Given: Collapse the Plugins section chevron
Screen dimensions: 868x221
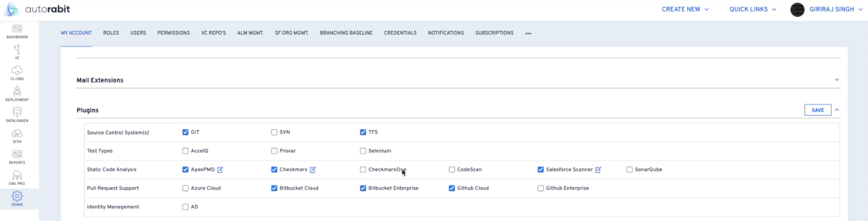Looking at the screenshot, I should [x=837, y=110].
